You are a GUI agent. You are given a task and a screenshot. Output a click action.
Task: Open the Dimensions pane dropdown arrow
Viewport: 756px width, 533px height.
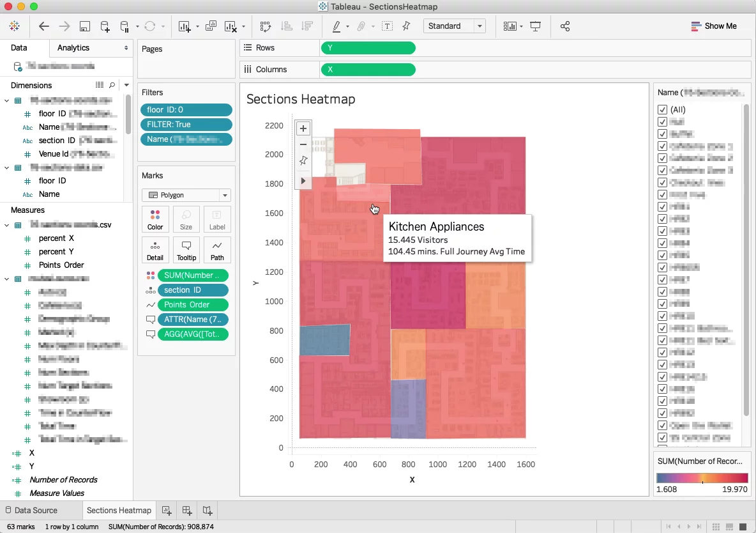tap(126, 85)
